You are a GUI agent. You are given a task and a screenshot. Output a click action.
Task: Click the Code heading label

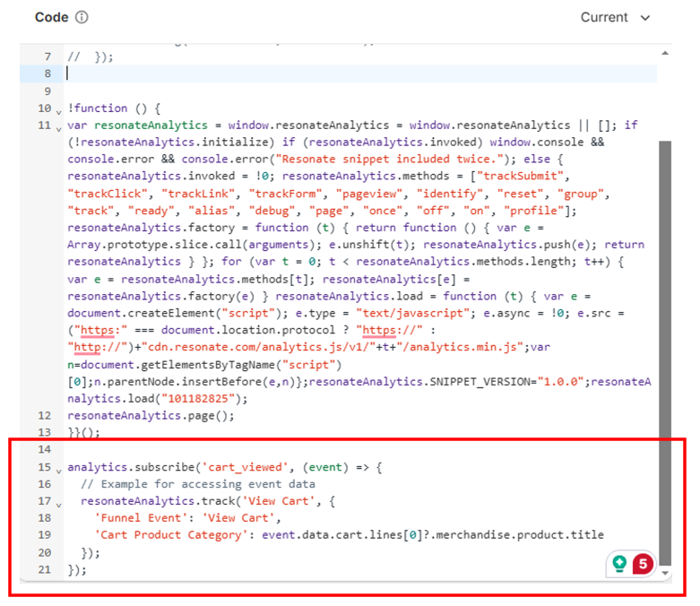point(52,17)
